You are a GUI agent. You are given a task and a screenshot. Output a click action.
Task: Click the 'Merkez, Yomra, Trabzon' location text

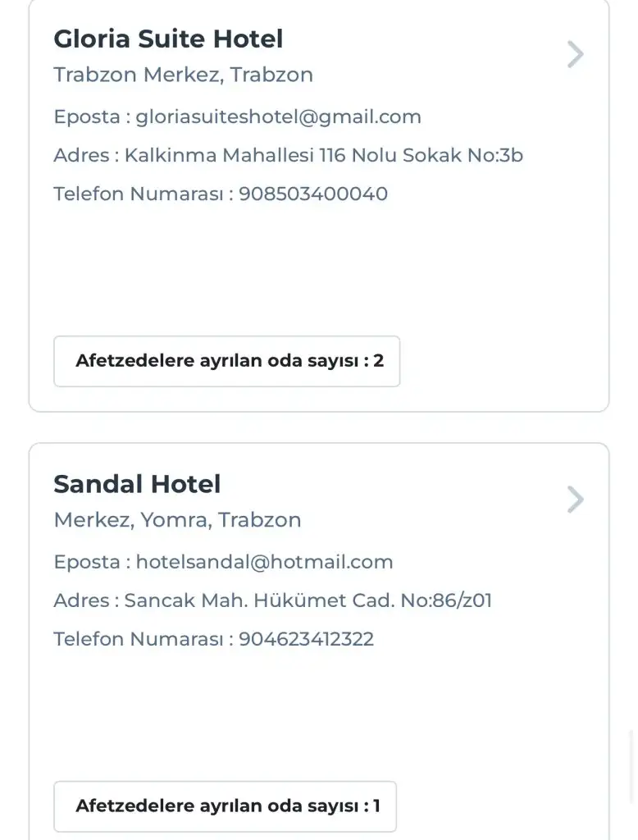click(177, 520)
